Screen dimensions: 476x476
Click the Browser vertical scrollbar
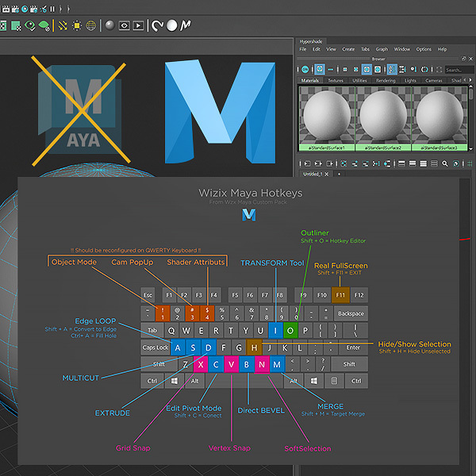click(x=470, y=117)
